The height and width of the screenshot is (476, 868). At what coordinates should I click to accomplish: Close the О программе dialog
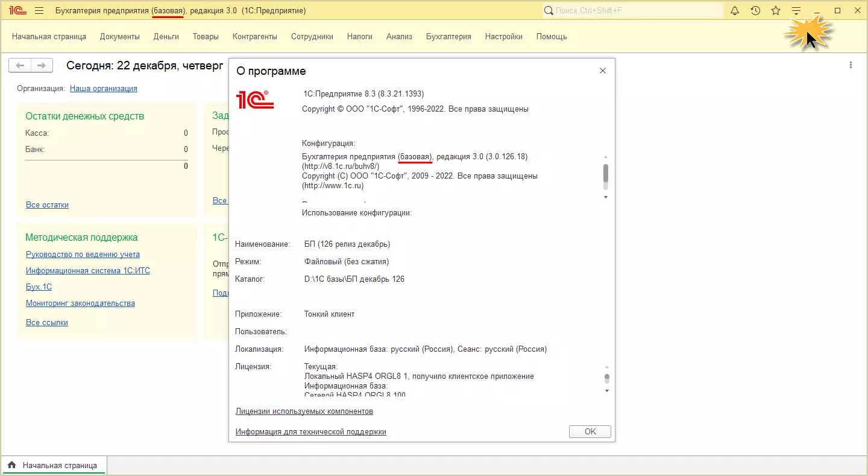[x=603, y=71]
